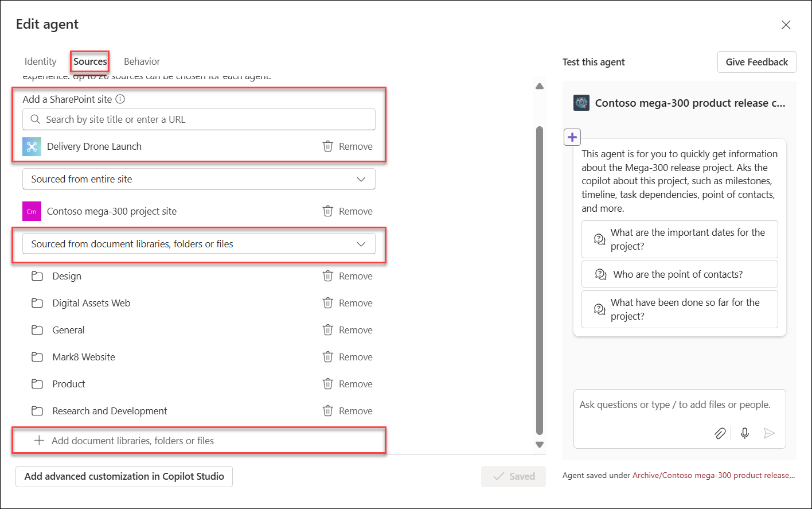Switch to the Behavior tab
812x509 pixels.
[141, 61]
